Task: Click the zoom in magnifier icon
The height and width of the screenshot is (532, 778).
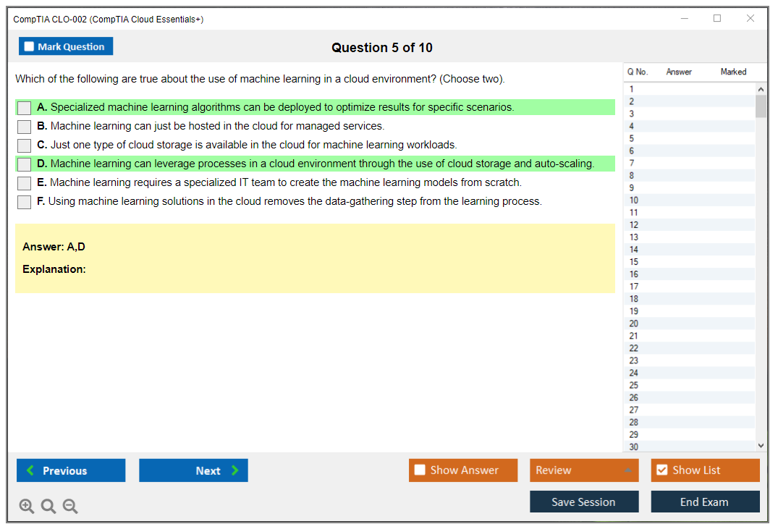Action: point(27,507)
